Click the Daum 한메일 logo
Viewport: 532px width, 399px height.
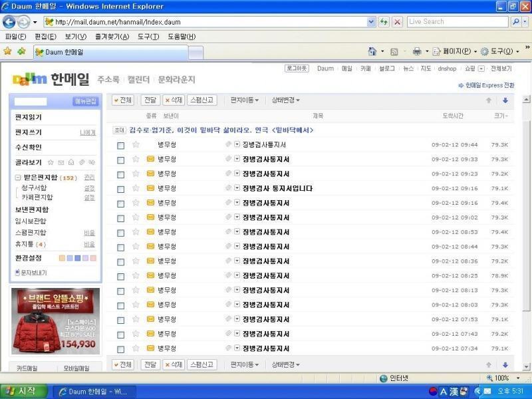(51, 79)
